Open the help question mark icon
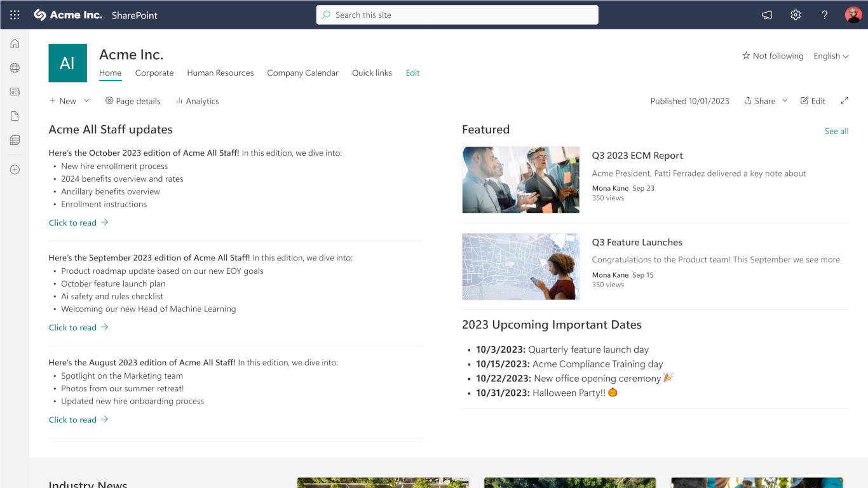 [825, 15]
